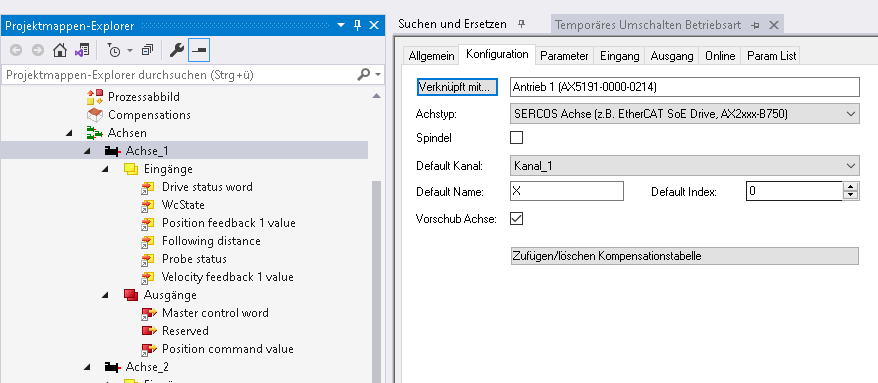The height and width of the screenshot is (383, 878).
Task: Pin the Suchen und Ersetzen tab
Action: [x=522, y=24]
